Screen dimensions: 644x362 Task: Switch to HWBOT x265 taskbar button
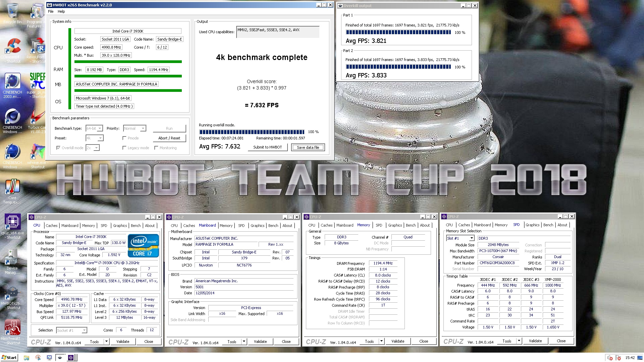pos(60,358)
